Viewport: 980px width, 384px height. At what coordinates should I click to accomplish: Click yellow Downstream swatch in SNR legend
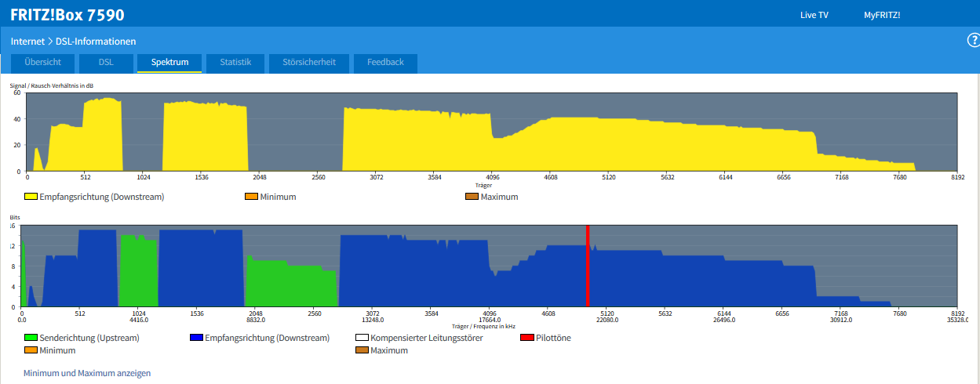point(31,197)
